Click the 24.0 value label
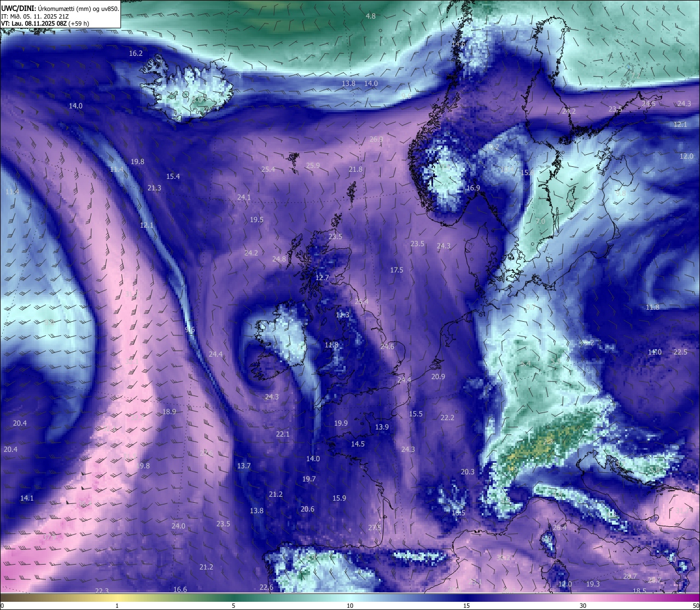700x610 pixels. point(178,526)
